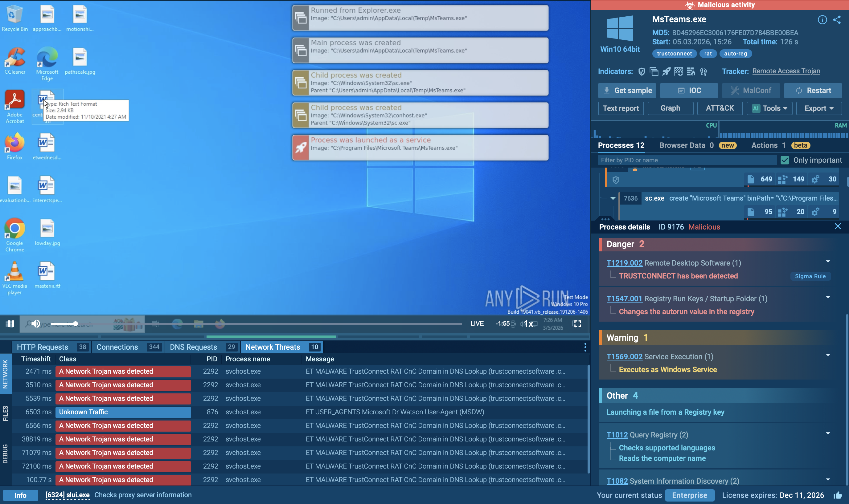Uncheck the Only important checkbox
849x504 pixels.
pyautogui.click(x=785, y=160)
